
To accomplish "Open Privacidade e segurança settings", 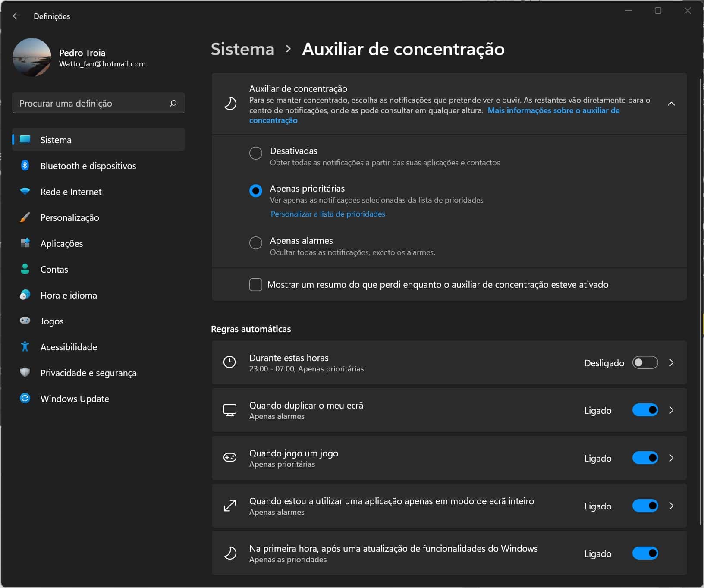I will [88, 373].
